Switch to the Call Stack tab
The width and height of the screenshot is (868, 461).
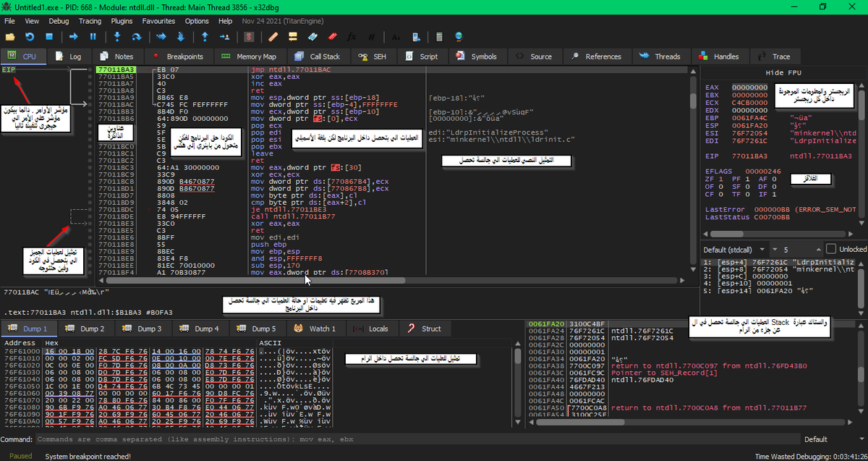tap(318, 56)
